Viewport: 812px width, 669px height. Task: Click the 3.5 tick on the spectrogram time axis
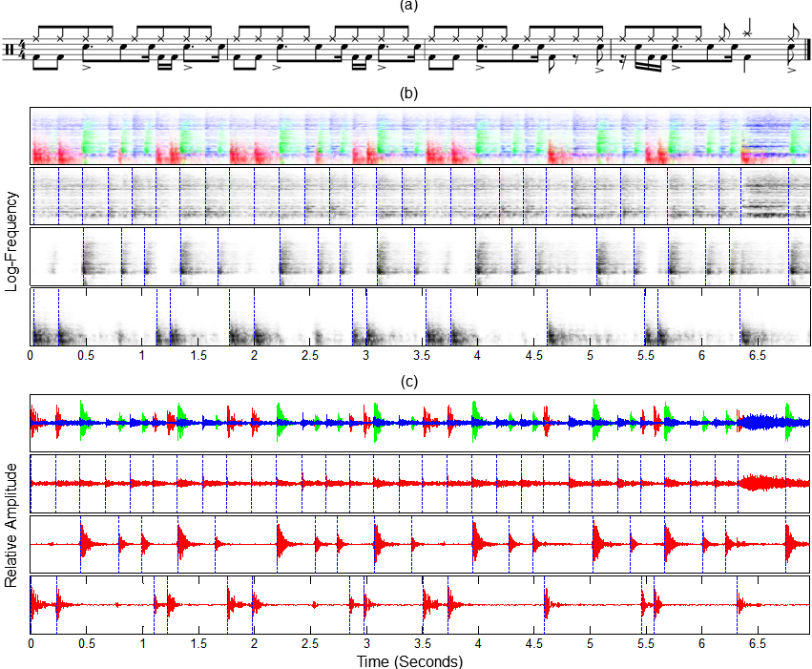click(x=422, y=354)
